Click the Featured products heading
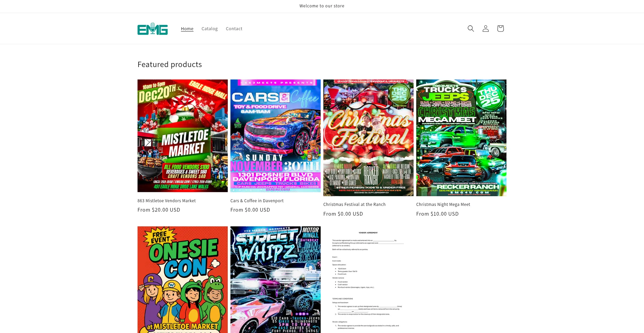This screenshot has height=333, width=644. pyautogui.click(x=170, y=64)
